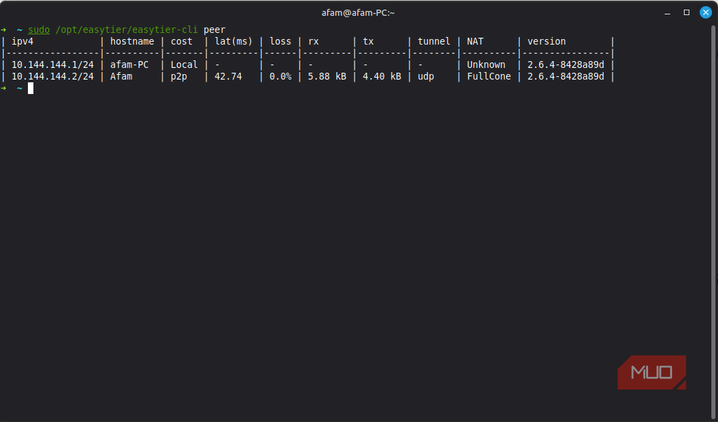Click the IP address 10.144.144.1/24
The image size is (718, 422).
pyautogui.click(x=53, y=65)
